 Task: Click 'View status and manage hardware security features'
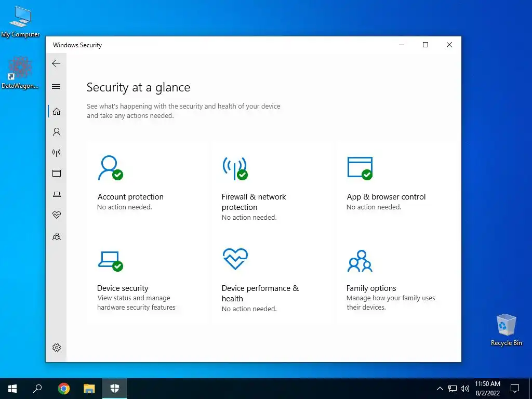[x=137, y=303]
